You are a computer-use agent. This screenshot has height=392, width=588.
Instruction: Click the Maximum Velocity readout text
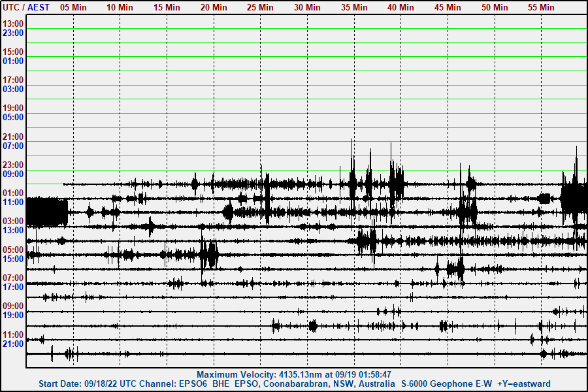[x=293, y=375]
